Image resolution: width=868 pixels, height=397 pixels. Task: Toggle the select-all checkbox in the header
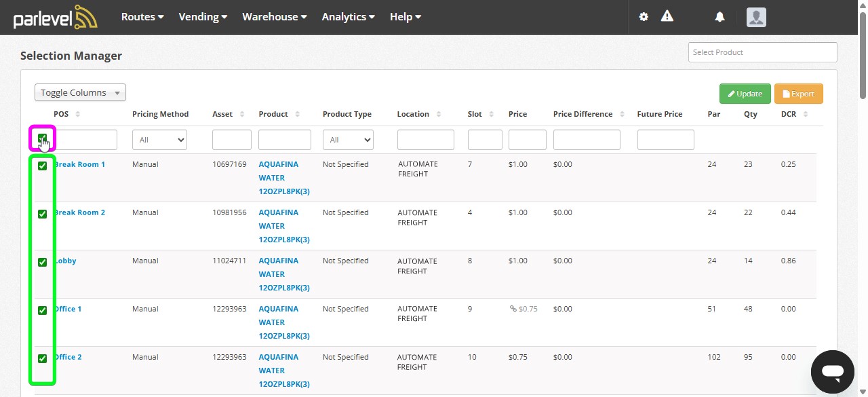pos(43,140)
